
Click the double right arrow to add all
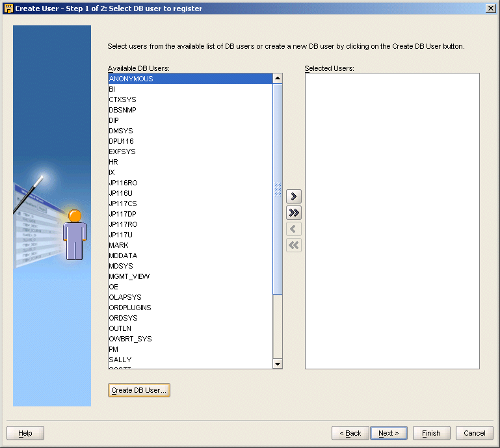click(x=294, y=213)
